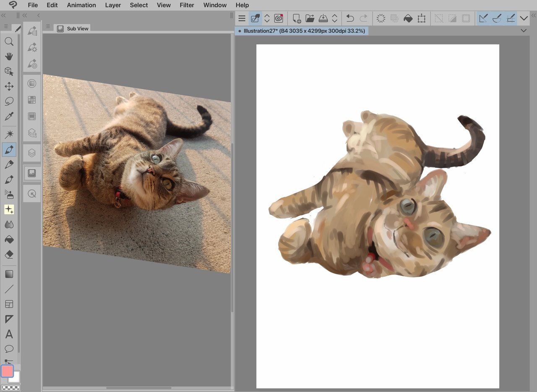
Task: Toggle Simple Mode switch in command bar
Action: (255, 18)
